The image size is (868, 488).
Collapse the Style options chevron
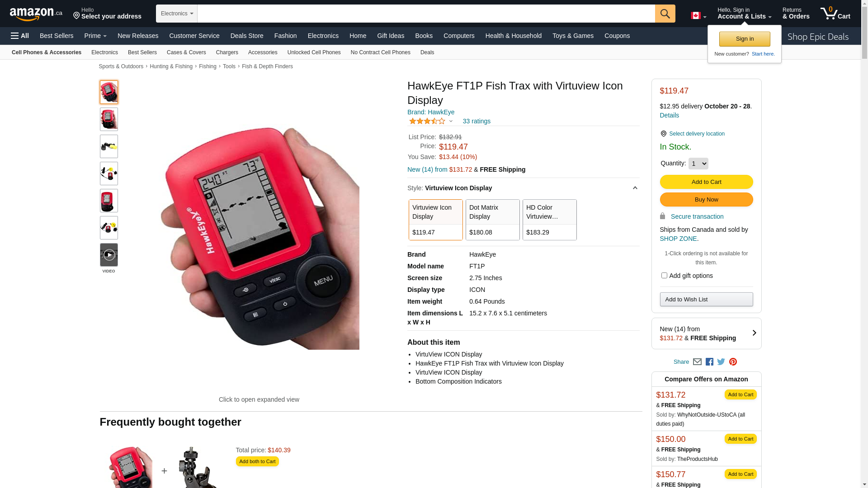[635, 188]
